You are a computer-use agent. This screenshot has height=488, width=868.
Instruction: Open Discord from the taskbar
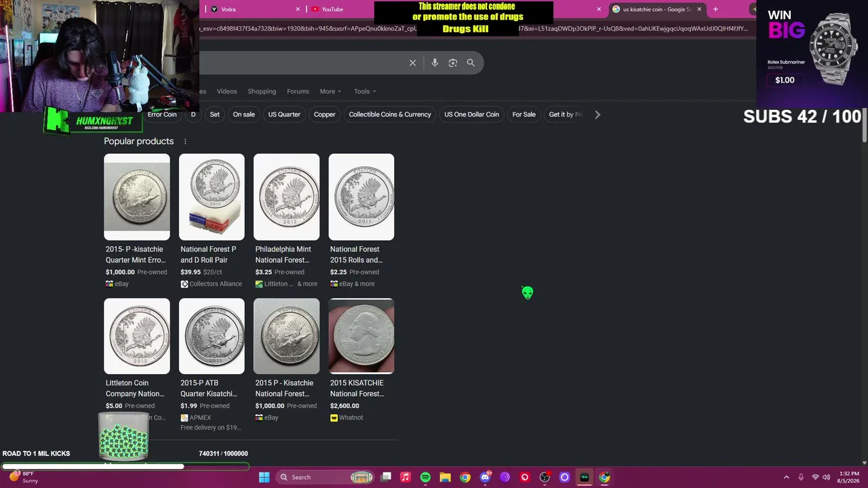tap(485, 477)
